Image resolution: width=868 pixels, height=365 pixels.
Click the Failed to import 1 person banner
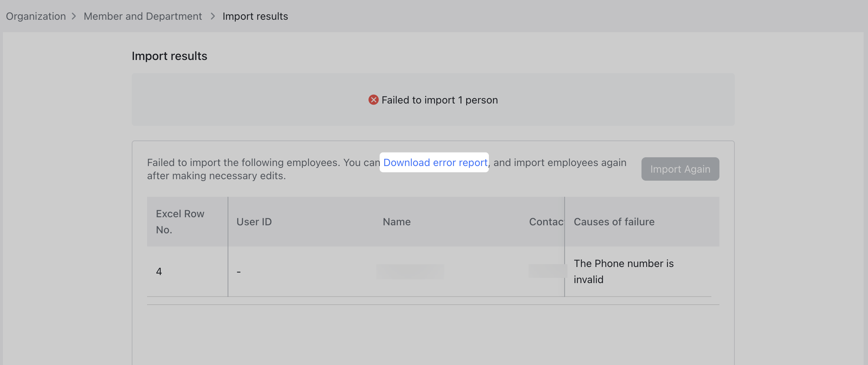coord(433,99)
